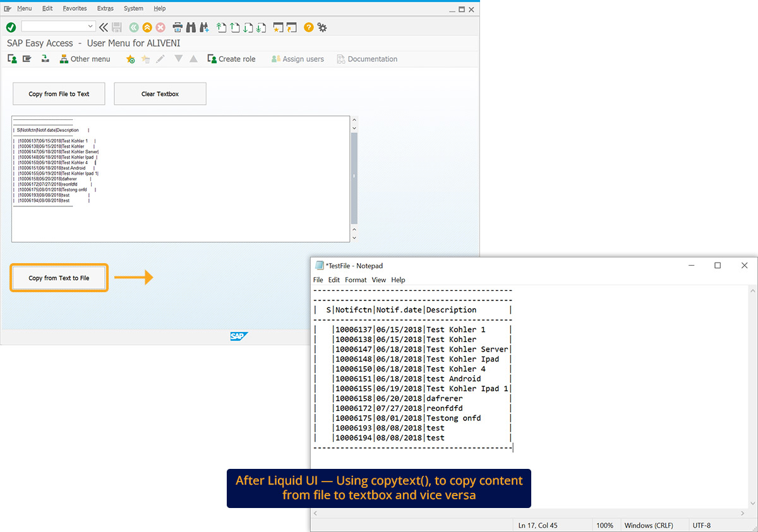This screenshot has width=758, height=532.
Task: Click the Notepad title bar icon
Action: [x=320, y=266]
